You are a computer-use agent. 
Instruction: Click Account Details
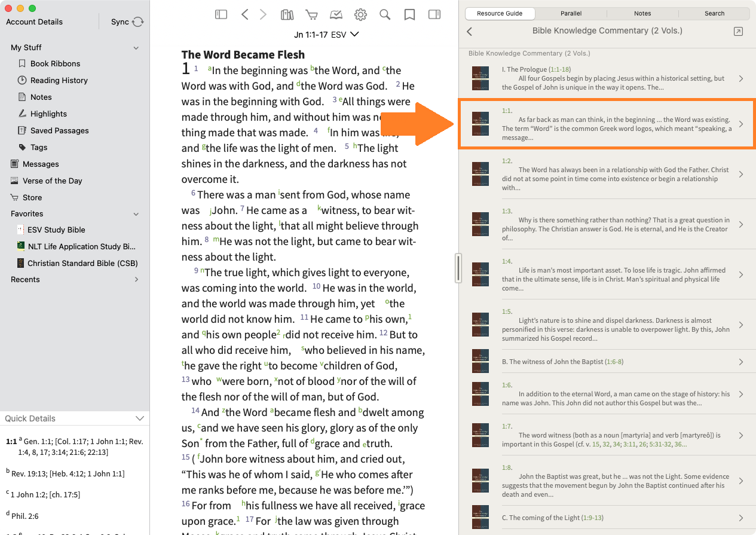pyautogui.click(x=35, y=22)
